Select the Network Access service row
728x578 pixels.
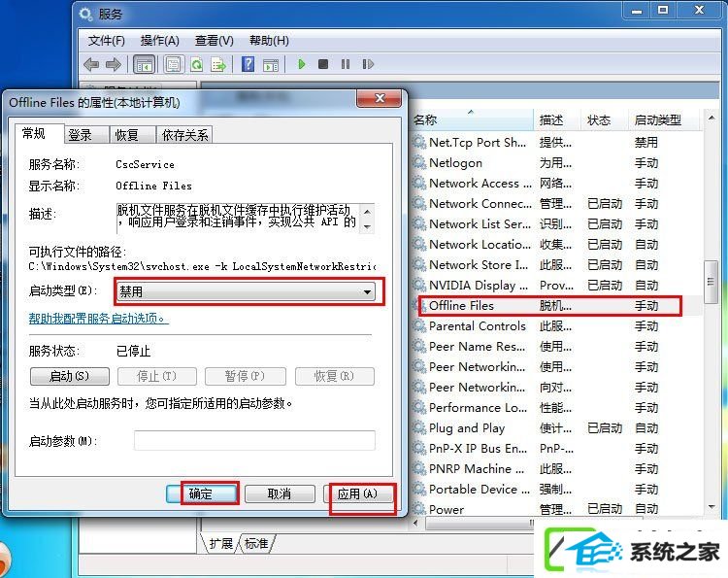557,183
